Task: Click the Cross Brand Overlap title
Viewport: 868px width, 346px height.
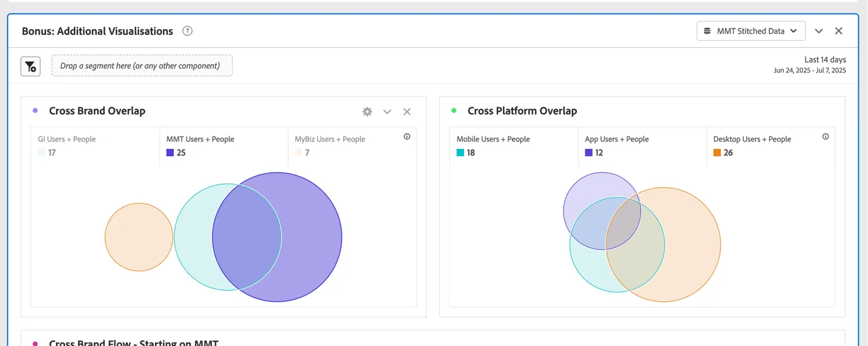Action: [x=97, y=111]
